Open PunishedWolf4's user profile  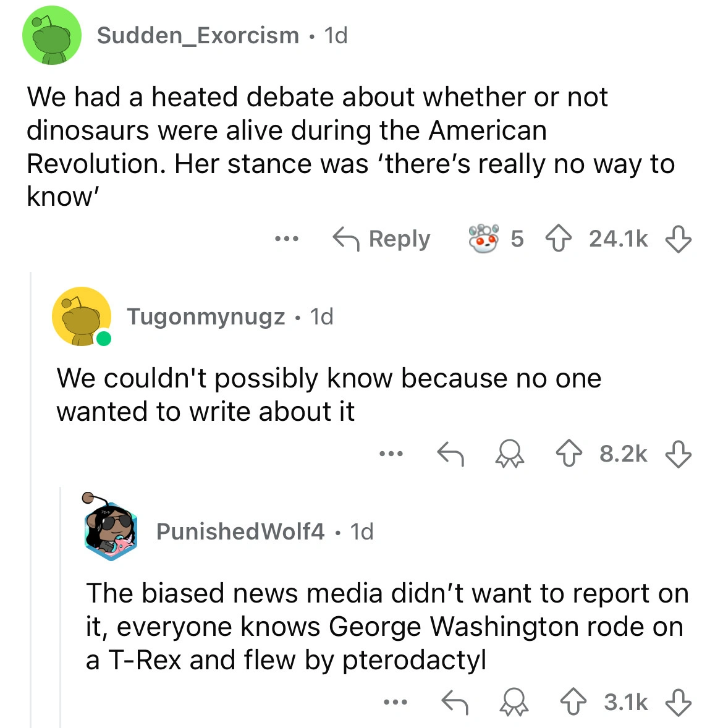pos(240,531)
